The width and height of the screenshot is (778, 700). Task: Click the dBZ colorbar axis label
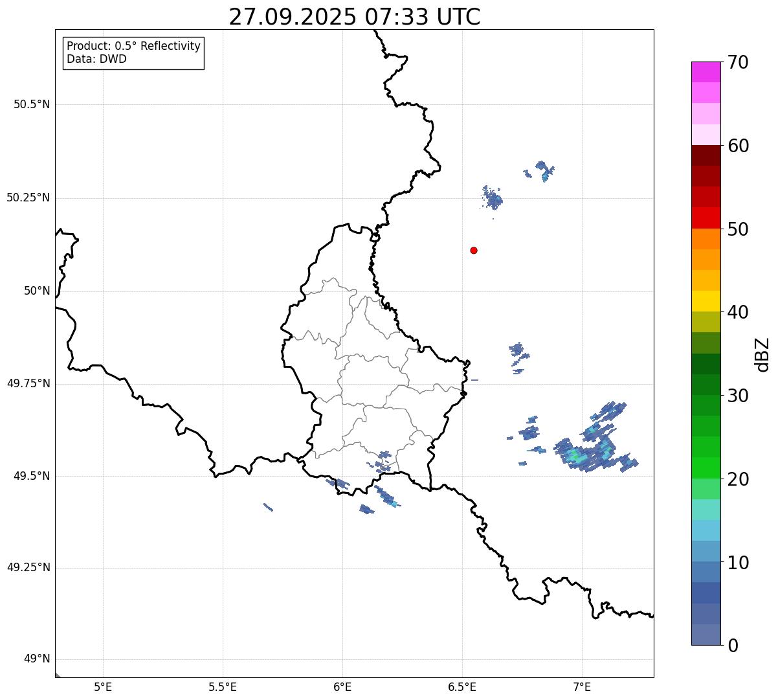[762, 354]
